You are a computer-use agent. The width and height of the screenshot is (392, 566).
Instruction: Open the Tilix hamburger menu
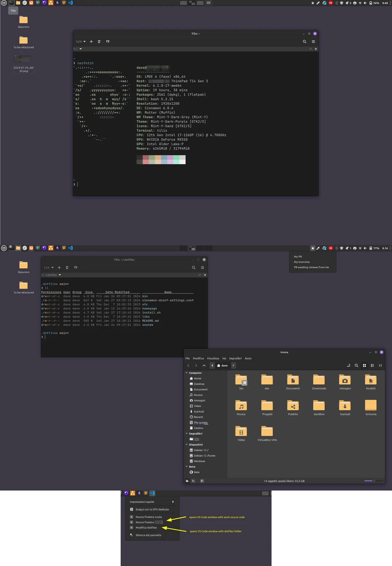(313, 41)
